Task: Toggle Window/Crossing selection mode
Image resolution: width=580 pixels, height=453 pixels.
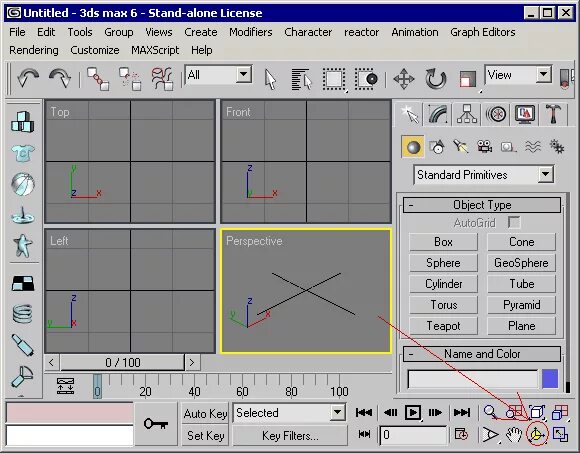Action: [366, 79]
